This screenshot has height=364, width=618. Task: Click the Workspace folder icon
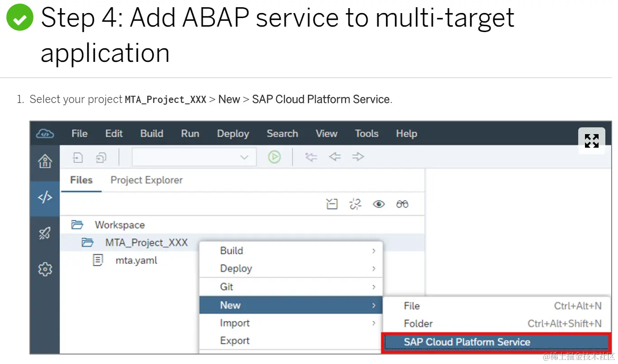[x=77, y=224]
